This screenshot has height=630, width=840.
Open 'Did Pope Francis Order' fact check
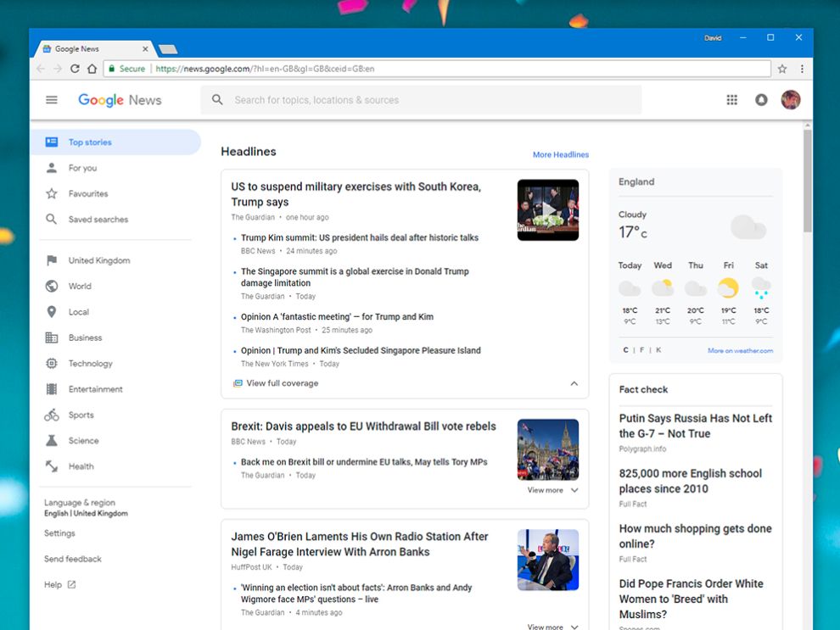[x=691, y=599]
